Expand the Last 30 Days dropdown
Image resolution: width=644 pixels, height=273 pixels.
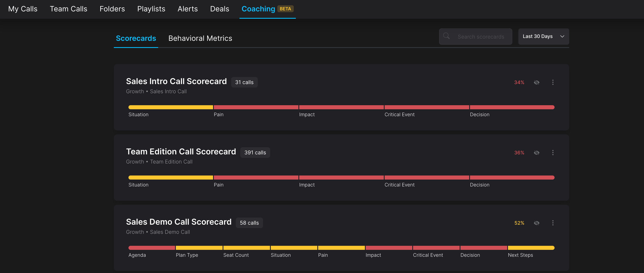point(537,37)
